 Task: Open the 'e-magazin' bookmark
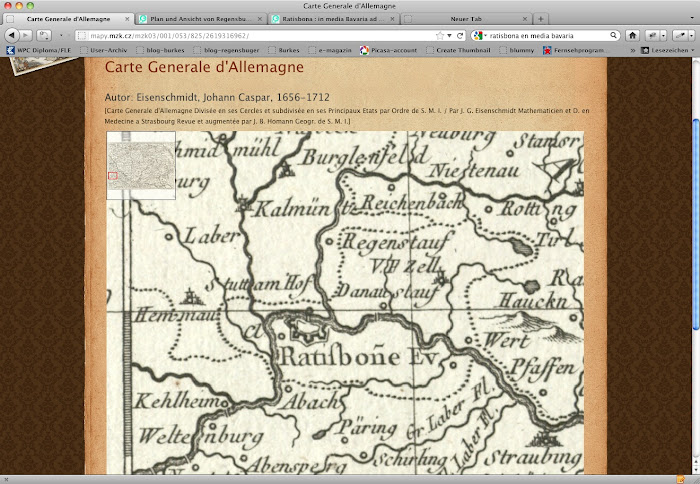[330, 50]
